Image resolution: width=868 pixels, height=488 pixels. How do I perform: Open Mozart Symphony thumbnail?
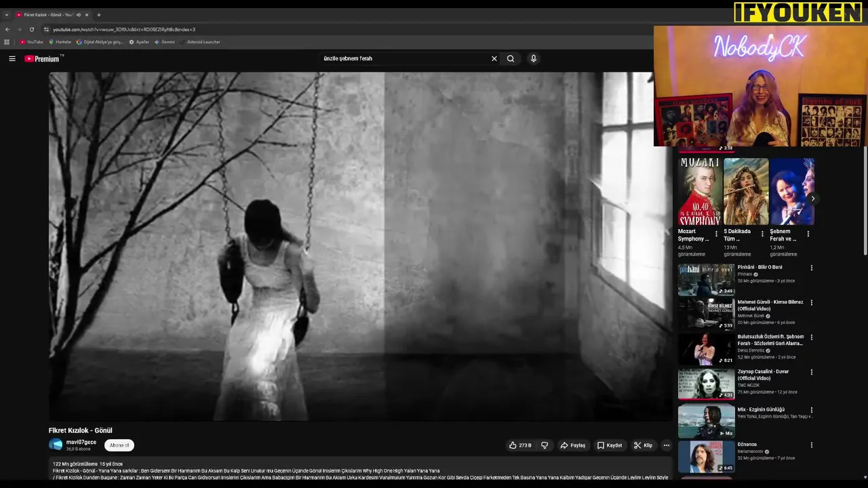(700, 192)
